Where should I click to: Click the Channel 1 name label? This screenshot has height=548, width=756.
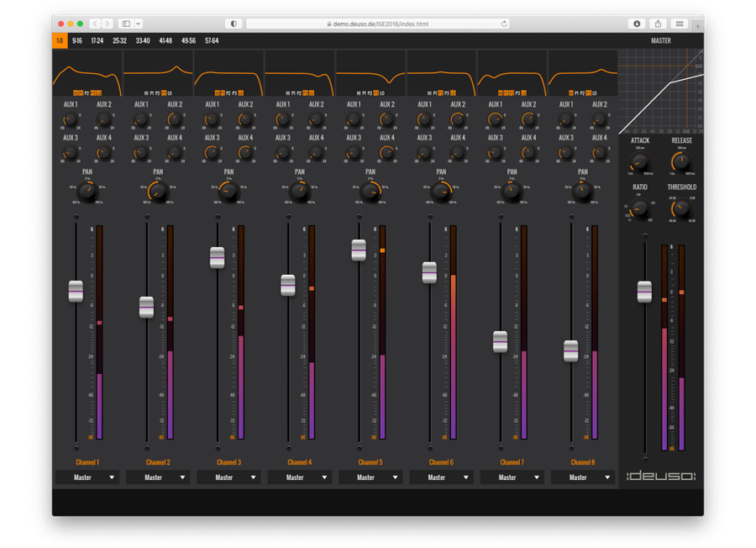pos(87,462)
